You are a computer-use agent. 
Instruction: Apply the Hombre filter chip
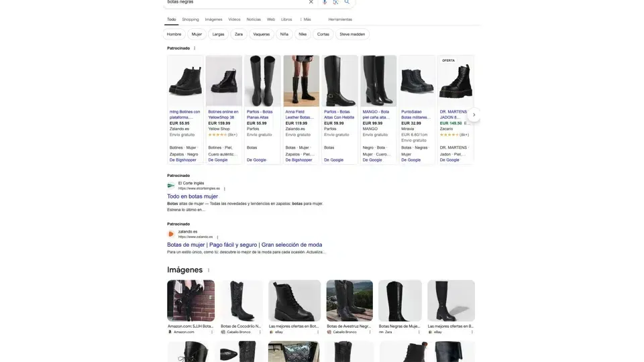click(x=174, y=34)
